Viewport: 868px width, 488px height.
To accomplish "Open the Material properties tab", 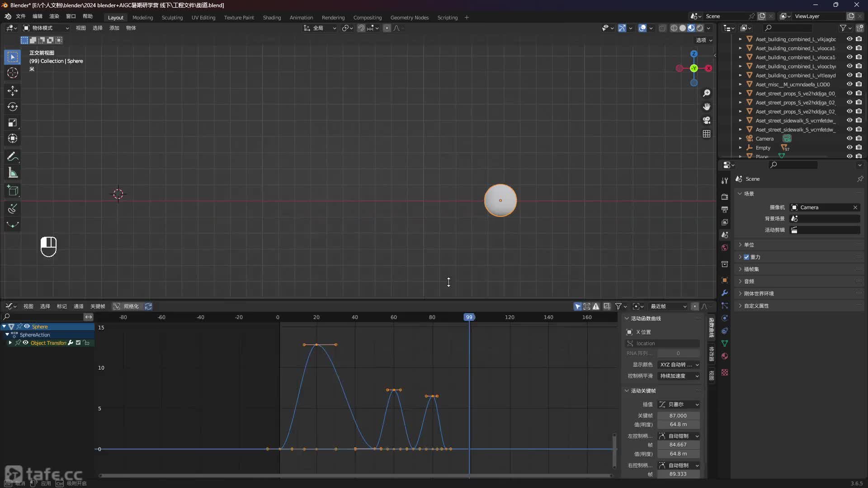I will pyautogui.click(x=725, y=356).
